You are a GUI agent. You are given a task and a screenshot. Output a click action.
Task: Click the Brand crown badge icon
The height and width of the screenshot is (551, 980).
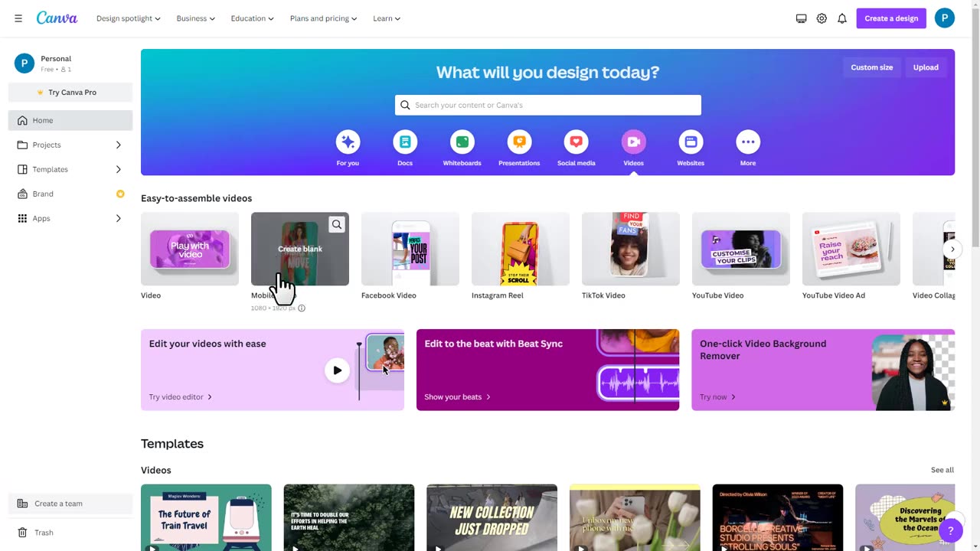point(120,194)
